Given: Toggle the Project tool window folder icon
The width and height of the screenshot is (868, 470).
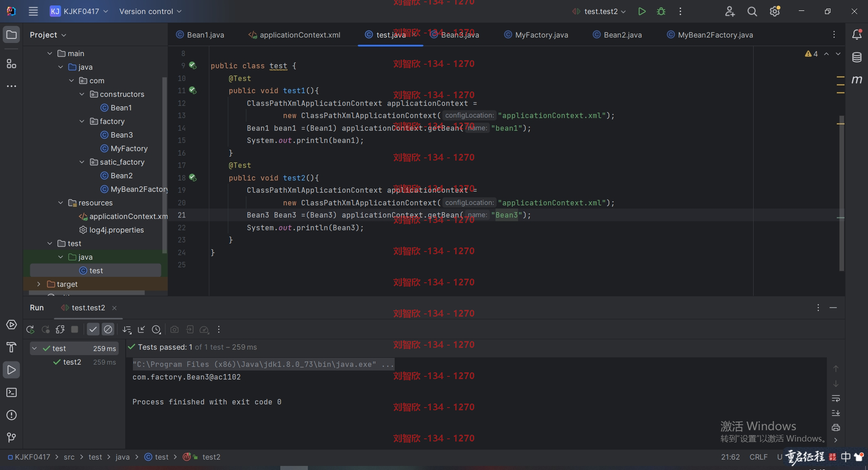Looking at the screenshot, I should point(11,34).
